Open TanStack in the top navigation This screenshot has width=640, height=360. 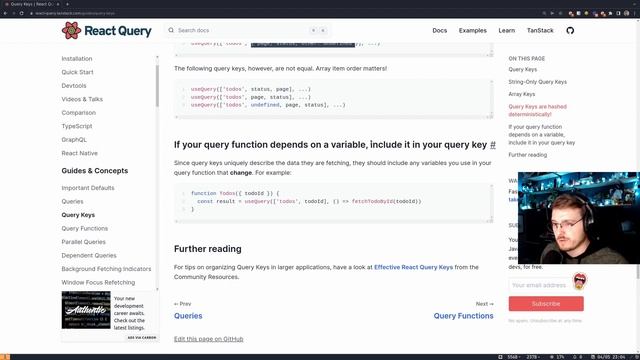pos(540,31)
